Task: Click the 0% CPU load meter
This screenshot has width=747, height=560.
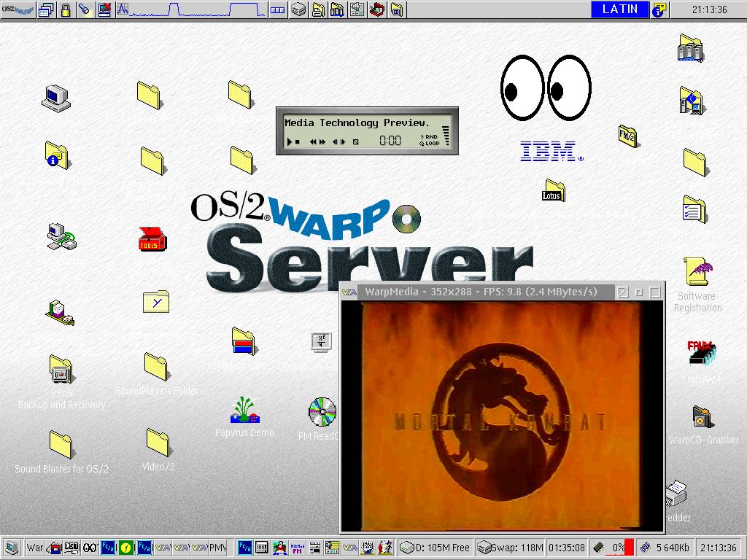Action: 613,548
